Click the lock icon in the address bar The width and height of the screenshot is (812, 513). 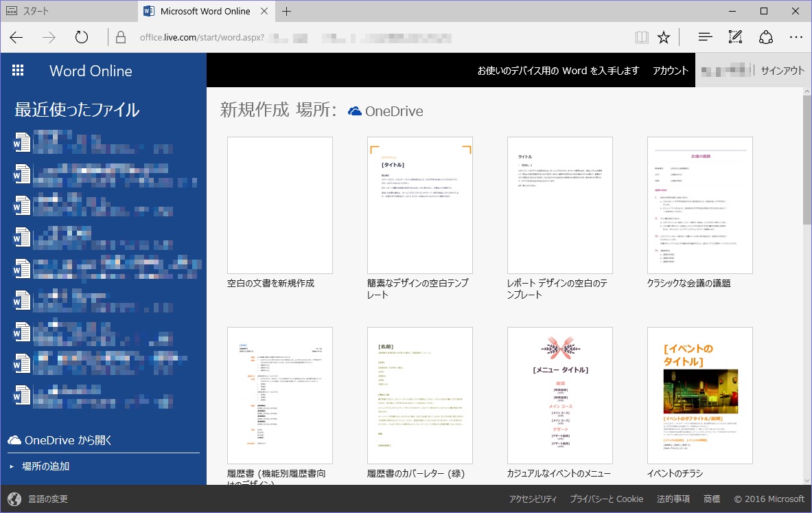tap(121, 37)
